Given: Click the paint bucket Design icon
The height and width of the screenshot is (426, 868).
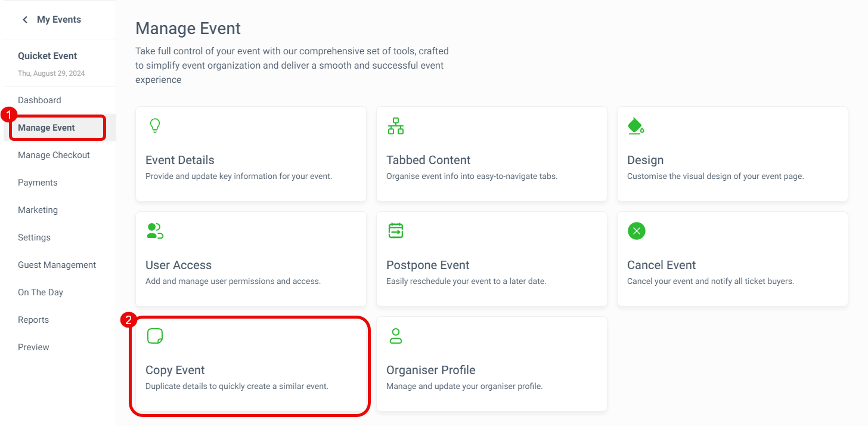Looking at the screenshot, I should (x=636, y=126).
